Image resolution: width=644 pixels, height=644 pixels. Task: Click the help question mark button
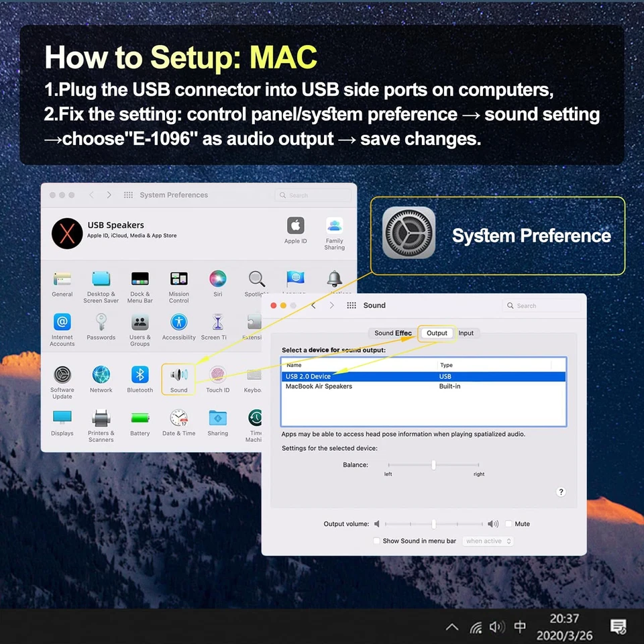tap(561, 492)
